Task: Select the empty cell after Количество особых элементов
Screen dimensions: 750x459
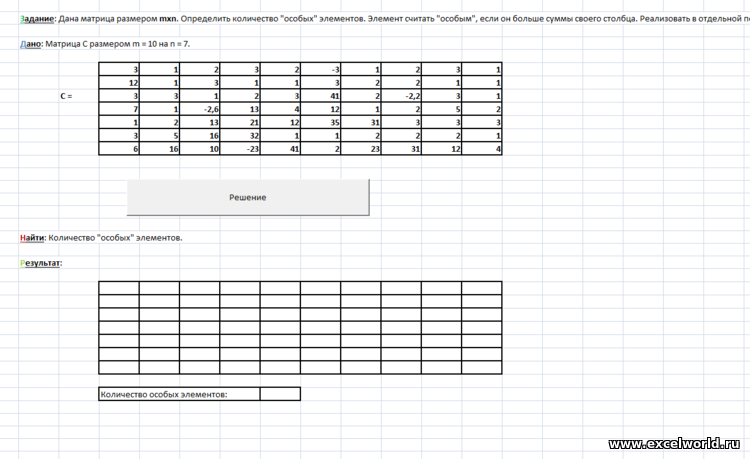Action: [x=280, y=394]
